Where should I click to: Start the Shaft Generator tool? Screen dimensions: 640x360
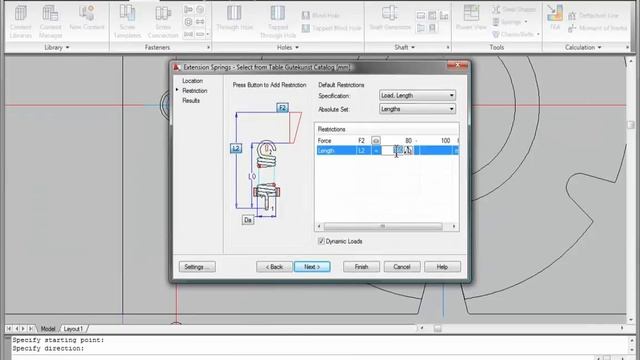click(390, 18)
